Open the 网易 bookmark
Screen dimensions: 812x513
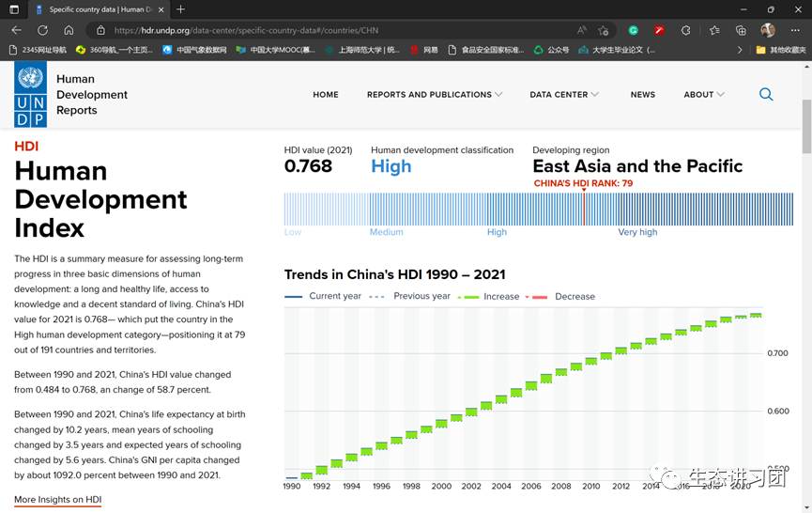(424, 50)
